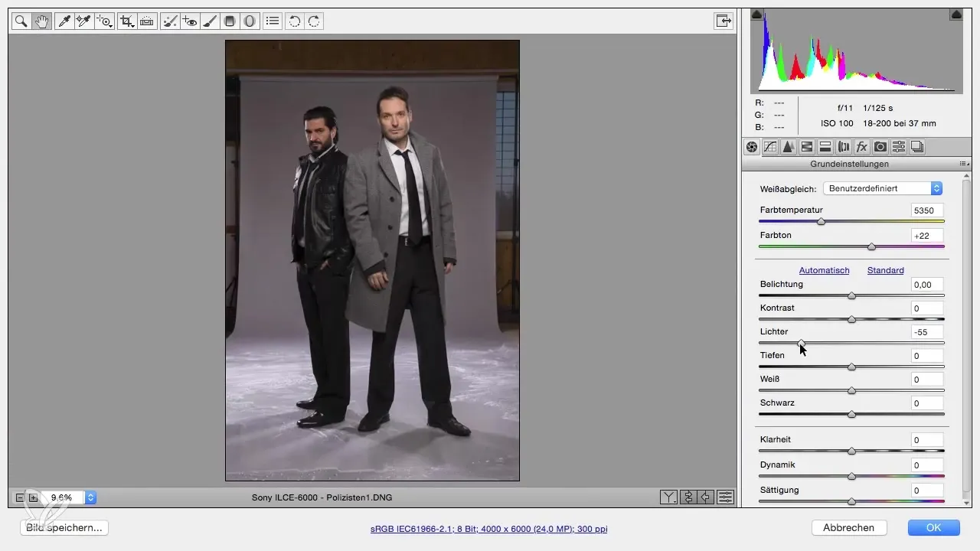Open the Presets panel tab
The image size is (980, 551).
[x=899, y=147]
